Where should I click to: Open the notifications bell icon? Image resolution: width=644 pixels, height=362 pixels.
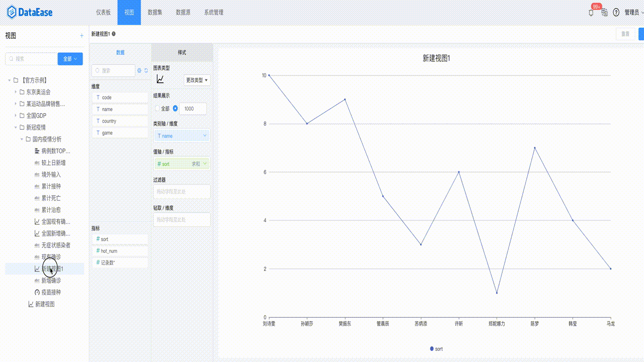[591, 13]
